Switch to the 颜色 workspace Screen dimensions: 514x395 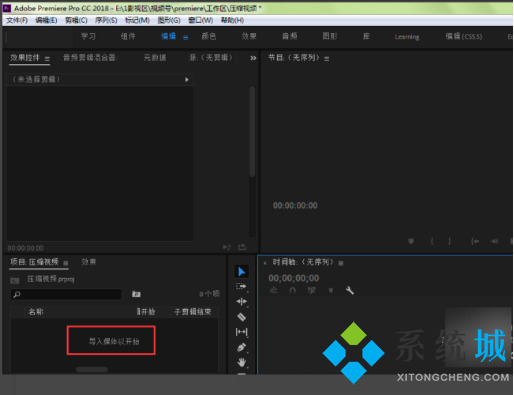209,36
